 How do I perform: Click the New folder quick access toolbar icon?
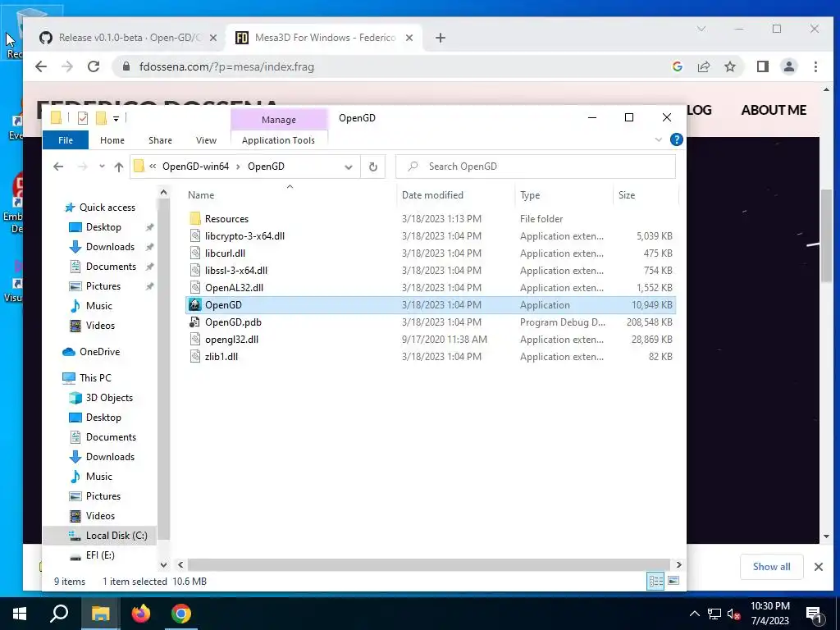[x=101, y=118]
